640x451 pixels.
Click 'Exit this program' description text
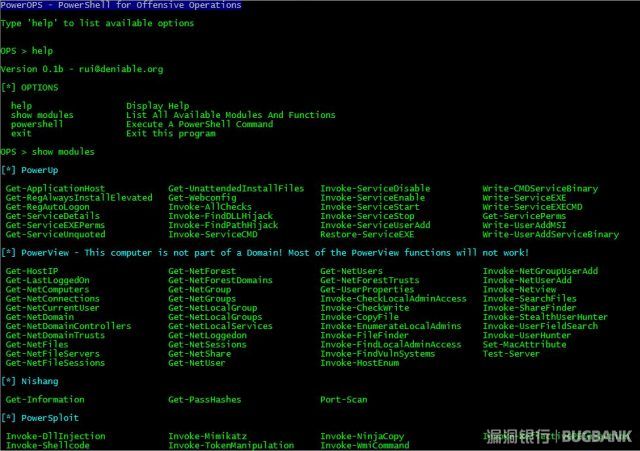(171, 133)
